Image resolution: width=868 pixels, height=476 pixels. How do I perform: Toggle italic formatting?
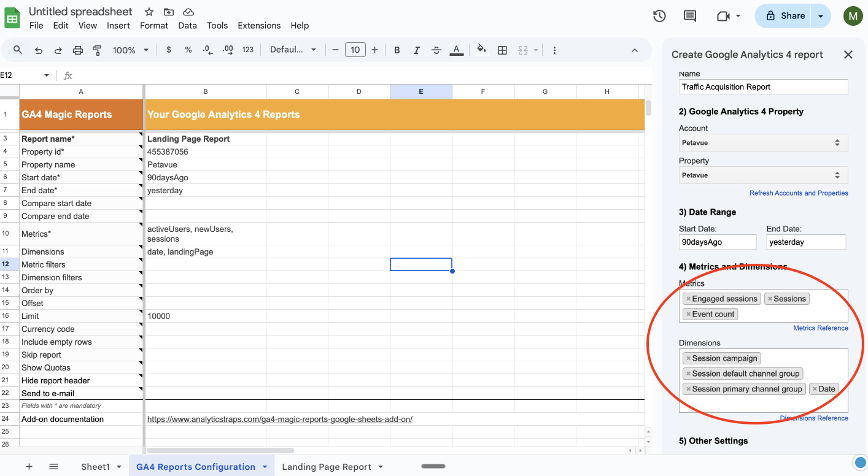point(417,50)
